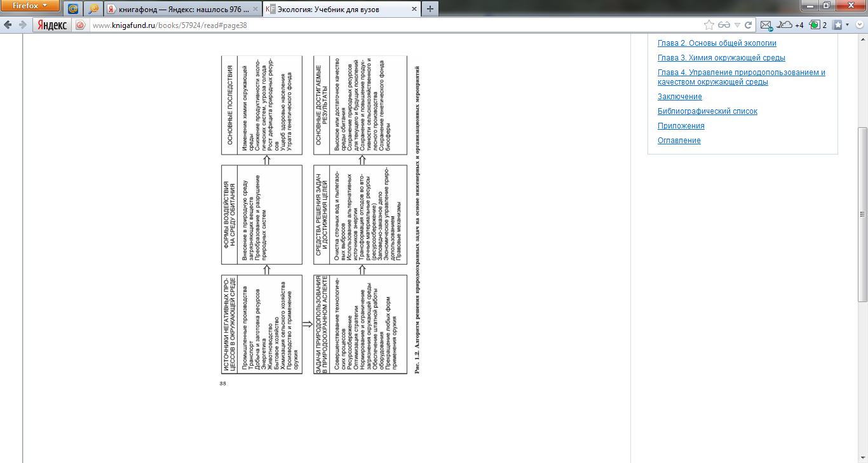The height and width of the screenshot is (463, 868).
Task: Focus the knigafund.ru address bar
Action: (x=394, y=25)
